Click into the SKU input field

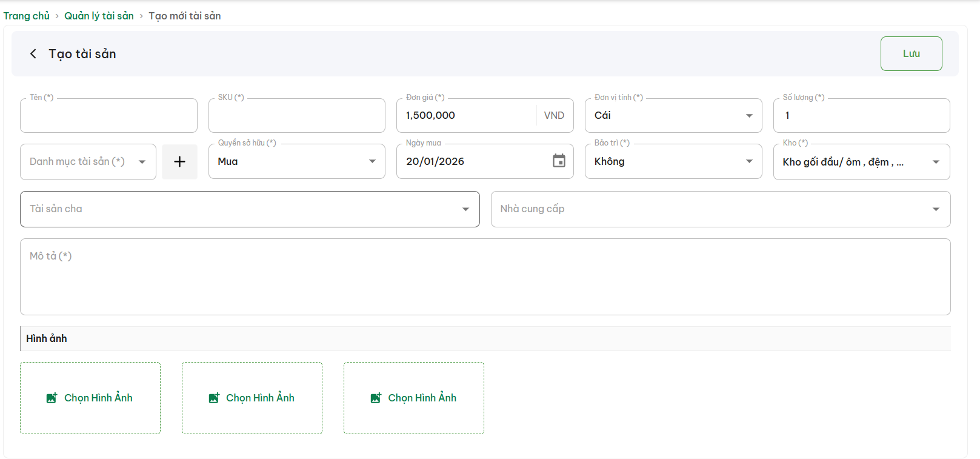point(296,116)
